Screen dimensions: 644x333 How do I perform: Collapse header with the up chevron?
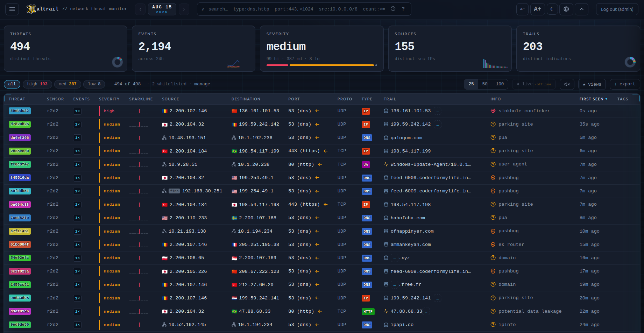pos(581,9)
